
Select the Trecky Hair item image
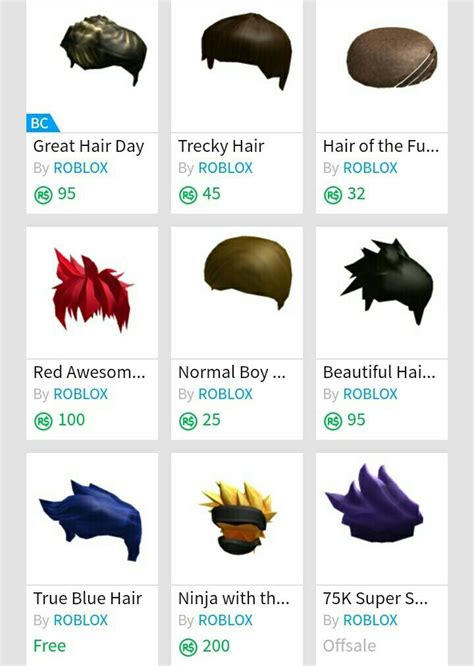[x=237, y=66]
